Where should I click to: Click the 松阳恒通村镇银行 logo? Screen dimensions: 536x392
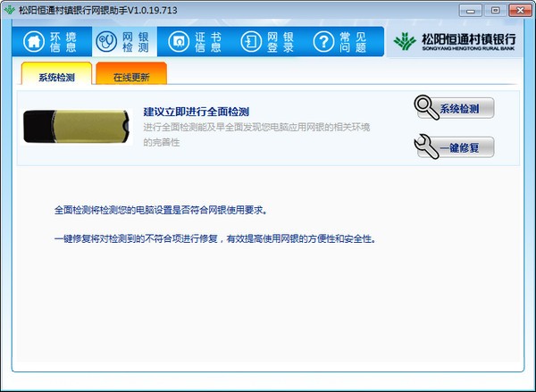tap(455, 42)
